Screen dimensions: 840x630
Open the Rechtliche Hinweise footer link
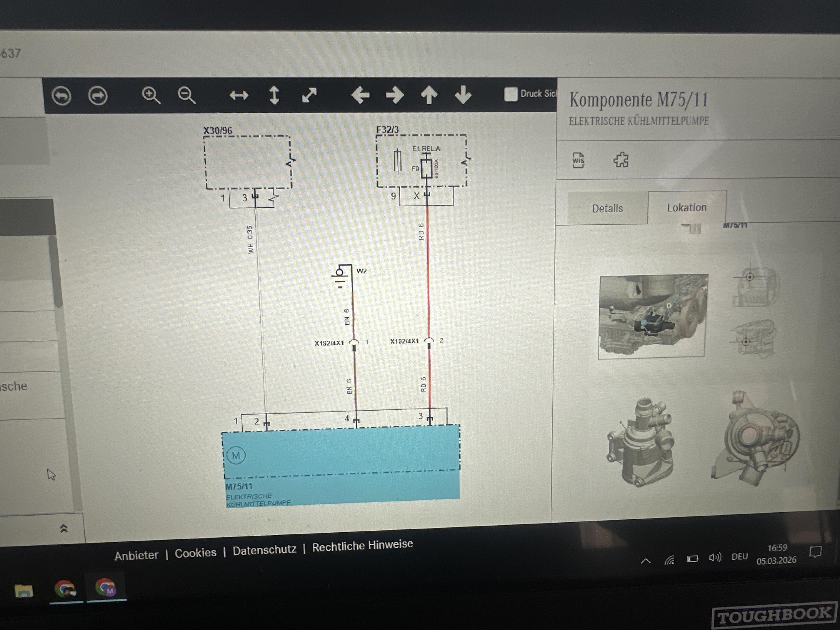point(362,545)
